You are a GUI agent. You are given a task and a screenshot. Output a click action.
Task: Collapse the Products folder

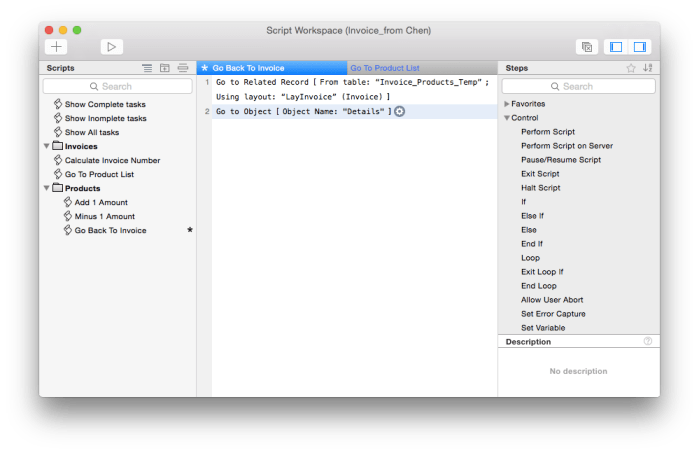click(x=46, y=188)
